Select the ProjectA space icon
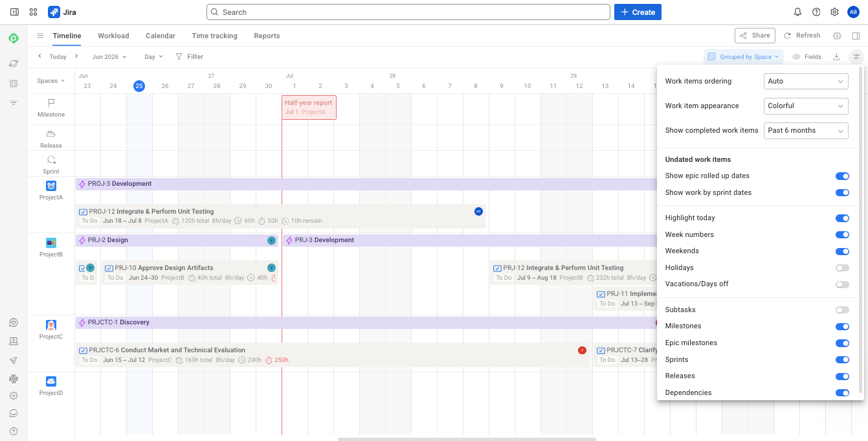 click(x=51, y=186)
